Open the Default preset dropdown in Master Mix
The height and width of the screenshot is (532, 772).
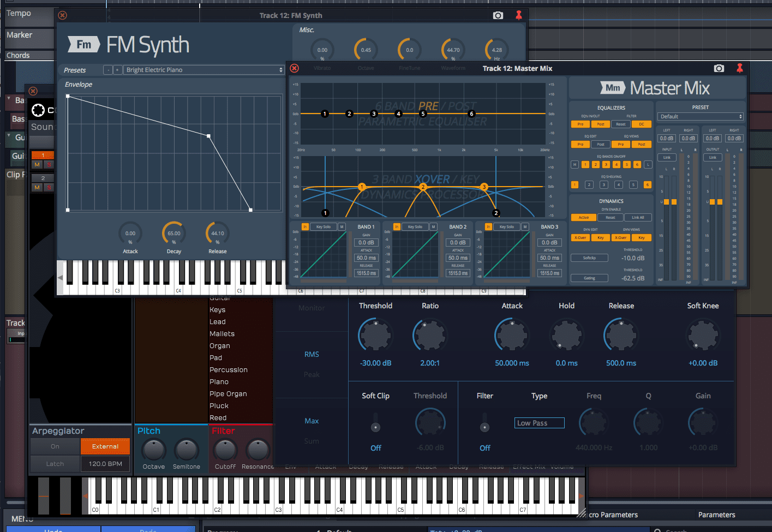tap(700, 116)
